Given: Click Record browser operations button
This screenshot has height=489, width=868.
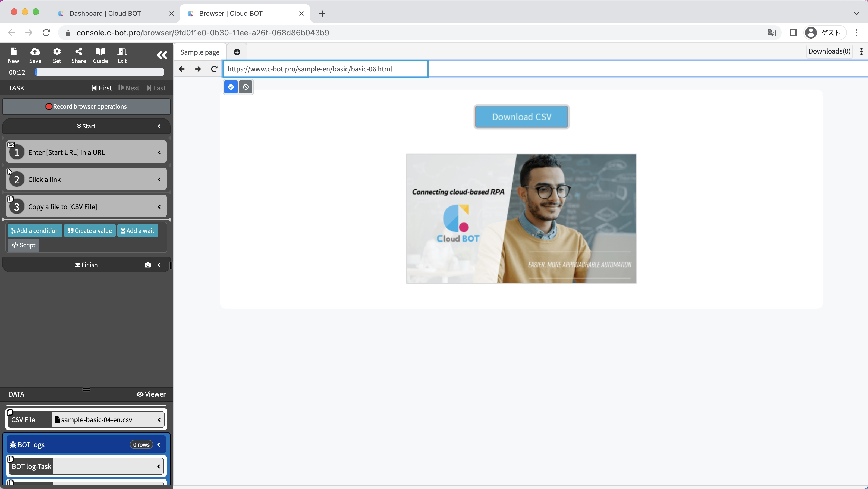Looking at the screenshot, I should point(86,106).
